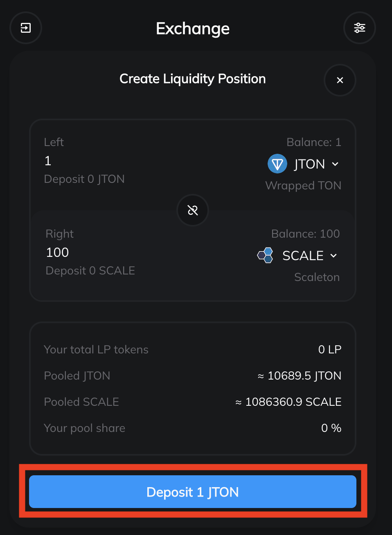Viewport: 392px width, 535px height.
Task: Click the Exchange page title
Action: tap(193, 29)
